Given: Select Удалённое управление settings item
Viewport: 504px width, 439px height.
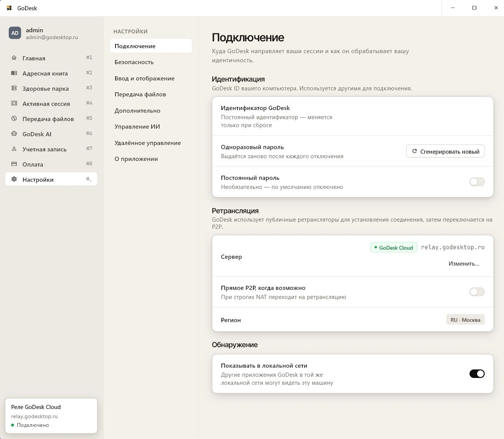Looking at the screenshot, I should [151, 143].
